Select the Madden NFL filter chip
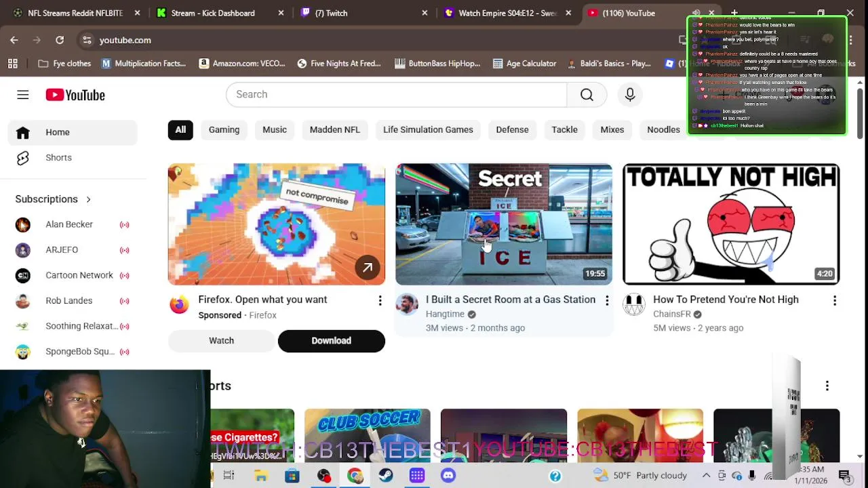 (334, 130)
